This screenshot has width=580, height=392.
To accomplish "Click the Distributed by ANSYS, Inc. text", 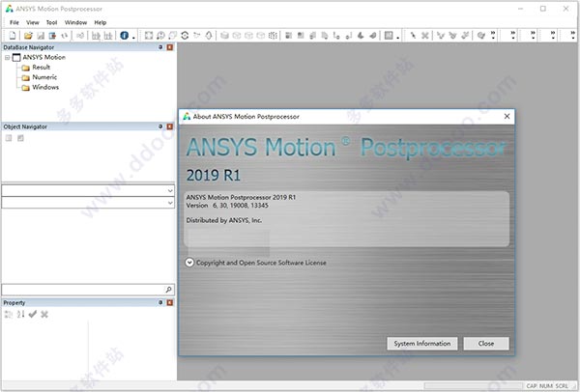I will click(x=224, y=220).
